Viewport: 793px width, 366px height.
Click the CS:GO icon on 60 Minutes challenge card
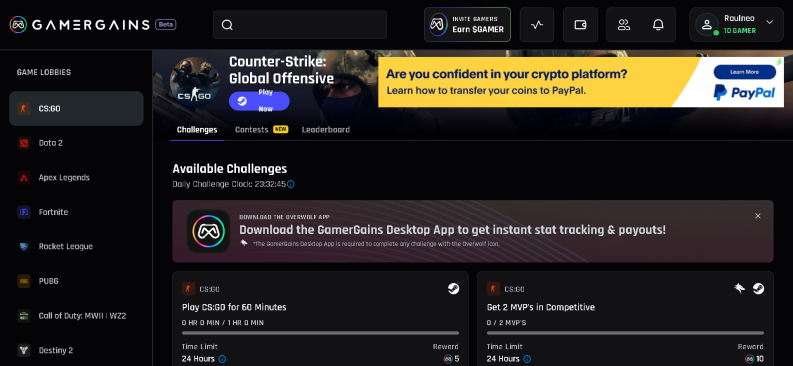[189, 289]
